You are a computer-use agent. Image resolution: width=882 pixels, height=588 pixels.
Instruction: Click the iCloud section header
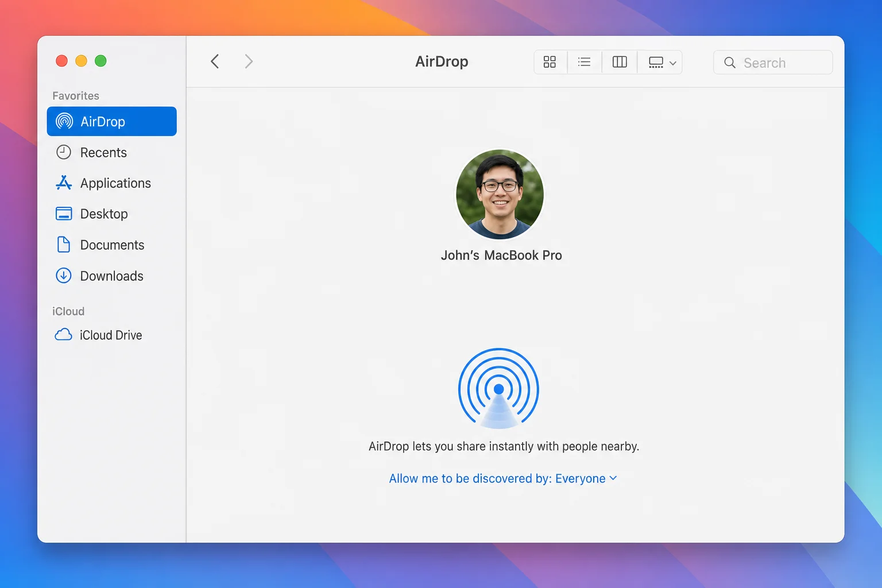[68, 311]
